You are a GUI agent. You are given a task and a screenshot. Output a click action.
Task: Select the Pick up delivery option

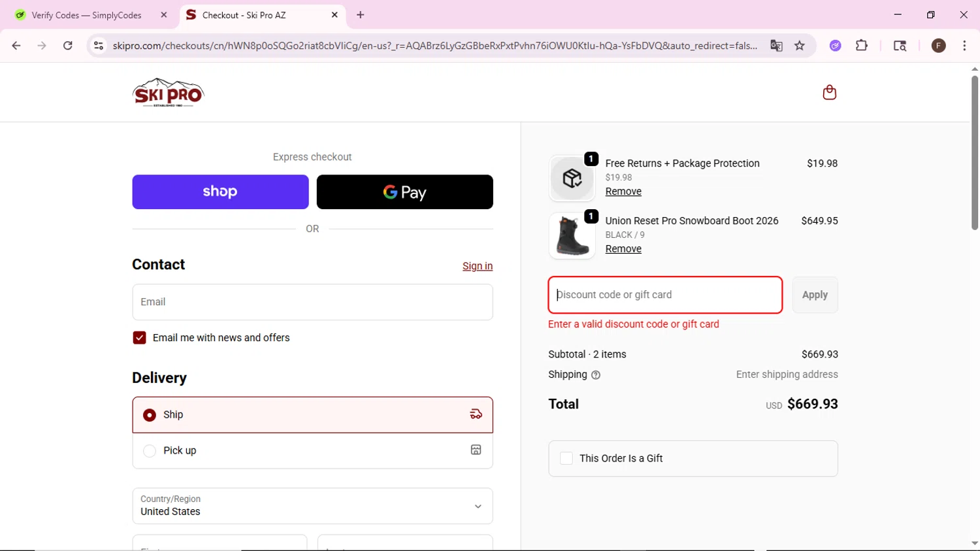point(312,450)
